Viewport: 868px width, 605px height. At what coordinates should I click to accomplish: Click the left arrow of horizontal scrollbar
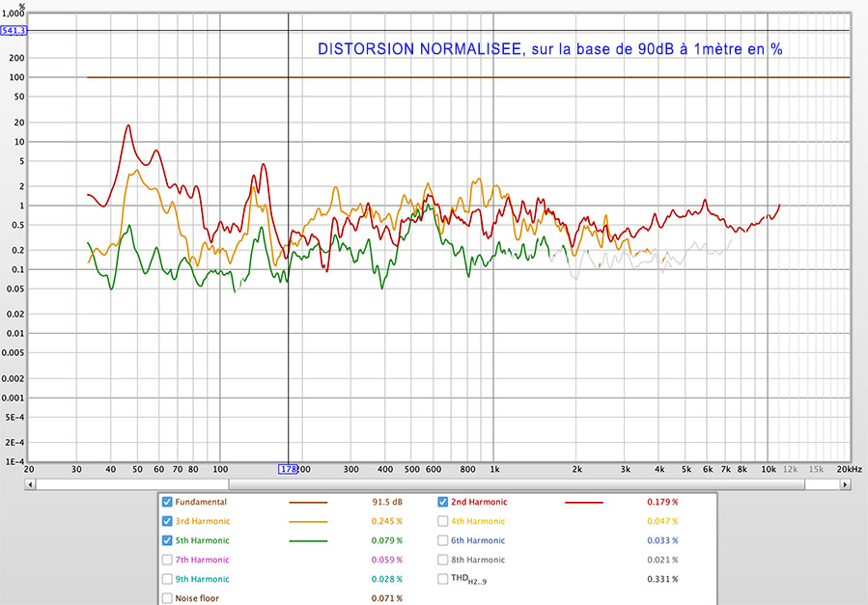(31, 484)
